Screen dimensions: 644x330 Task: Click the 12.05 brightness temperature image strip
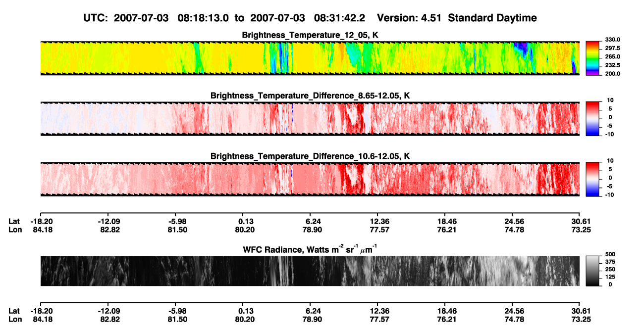310,58
